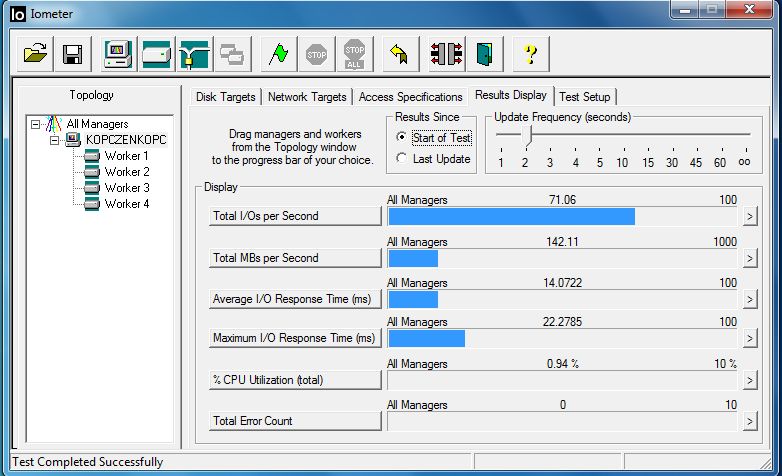Click the 0.94 % CPU value

[563, 364]
